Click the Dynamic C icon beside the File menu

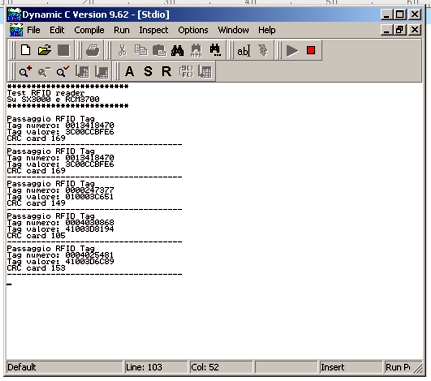coord(16,30)
